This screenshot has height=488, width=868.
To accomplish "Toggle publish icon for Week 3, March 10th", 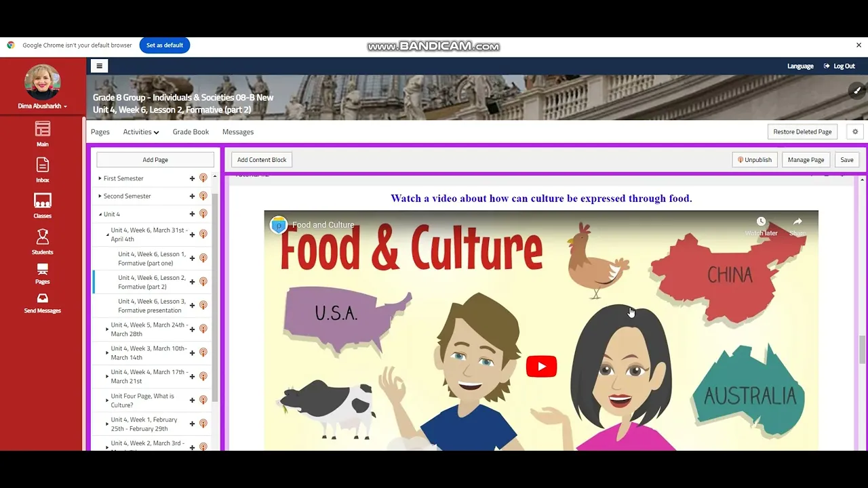I will pos(203,353).
